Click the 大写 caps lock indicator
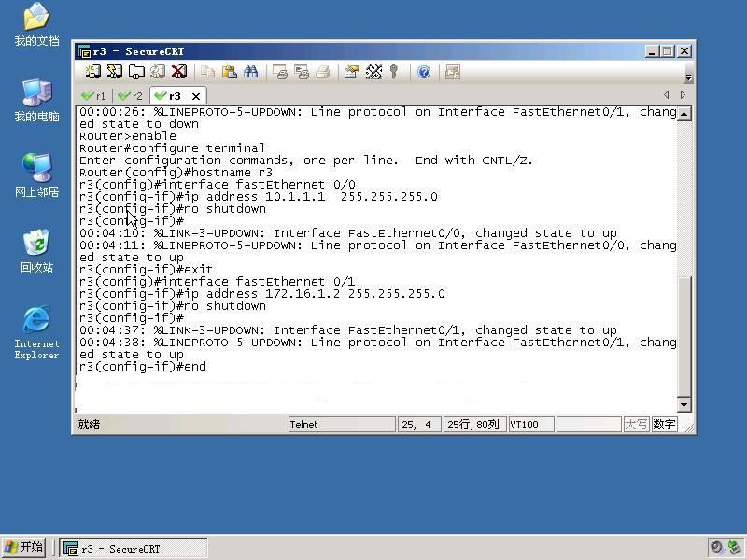The width and height of the screenshot is (747, 560). 636,425
